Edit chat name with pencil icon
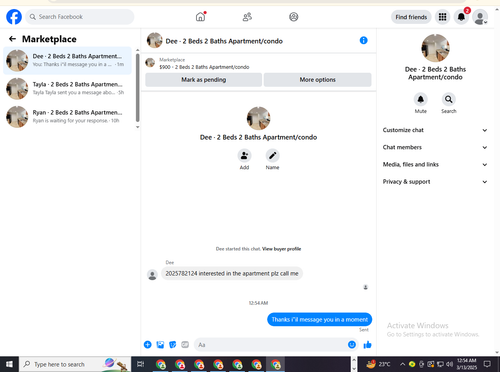Viewport: 500px width, 372px height. (272, 156)
